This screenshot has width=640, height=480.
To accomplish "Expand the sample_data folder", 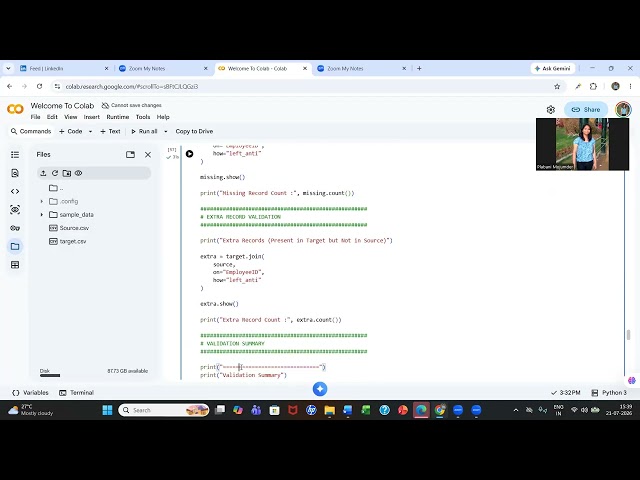I will pyautogui.click(x=41, y=215).
